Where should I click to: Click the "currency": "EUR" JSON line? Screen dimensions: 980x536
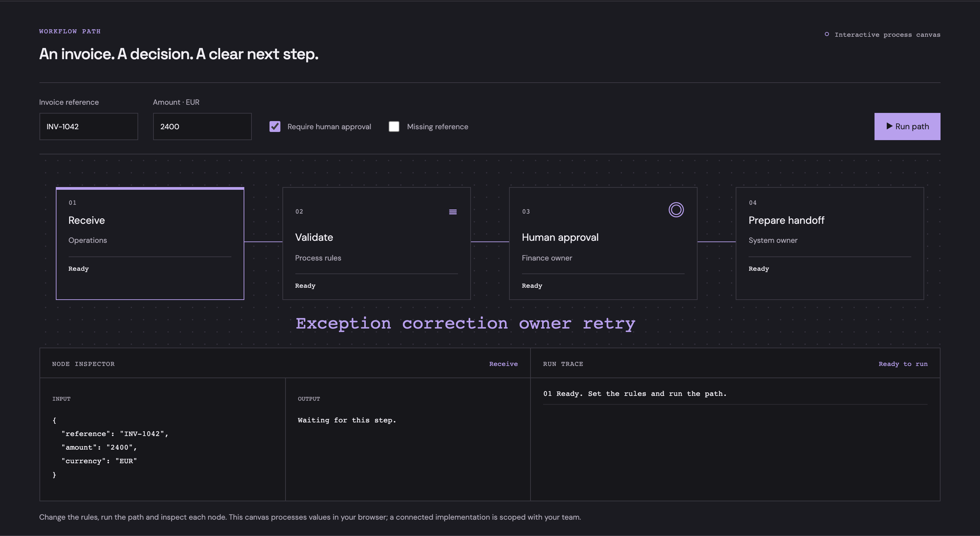(99, 462)
